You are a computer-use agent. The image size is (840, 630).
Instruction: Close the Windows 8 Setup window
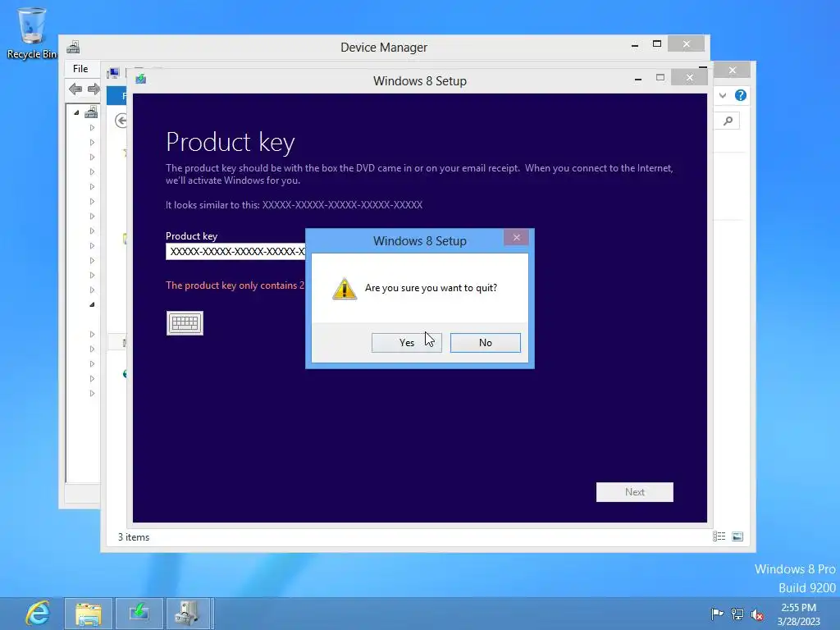click(690, 78)
